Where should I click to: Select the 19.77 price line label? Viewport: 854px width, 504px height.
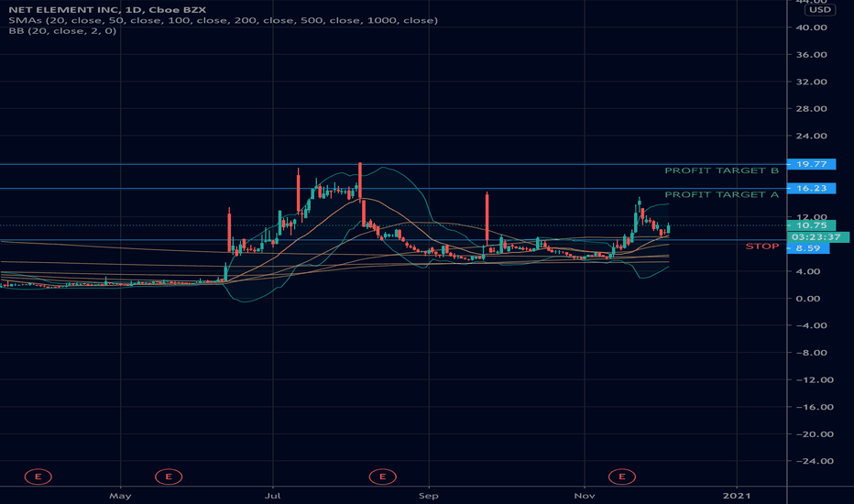coord(812,164)
